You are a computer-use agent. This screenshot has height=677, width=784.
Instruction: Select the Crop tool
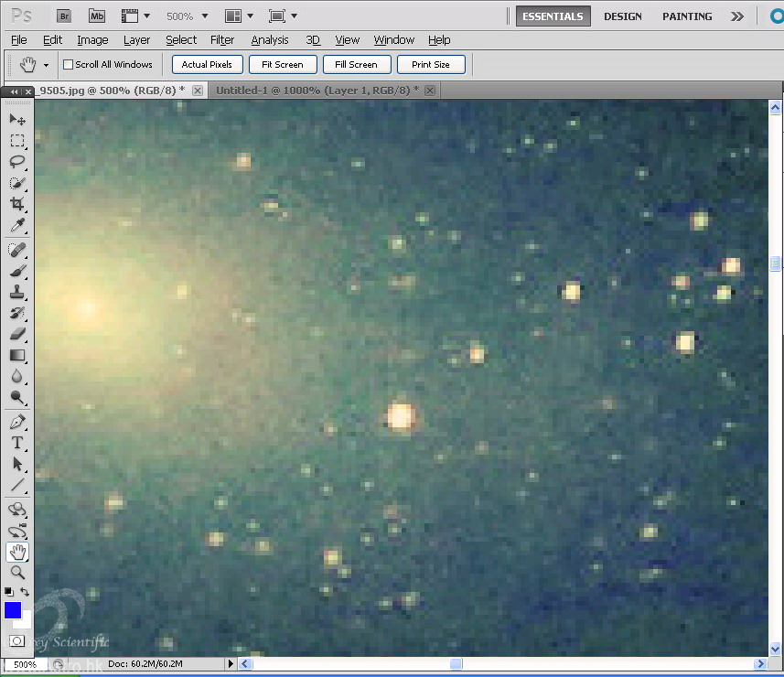[x=17, y=204]
